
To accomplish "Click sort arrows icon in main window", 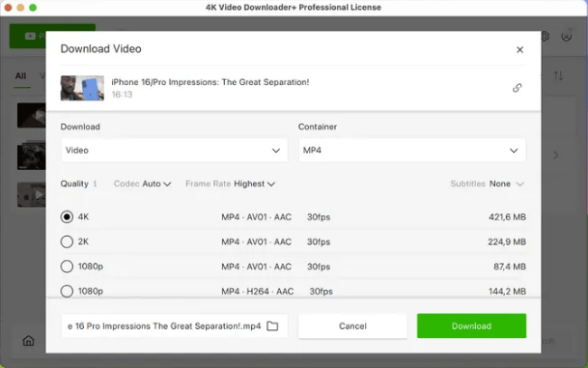I will 558,75.
